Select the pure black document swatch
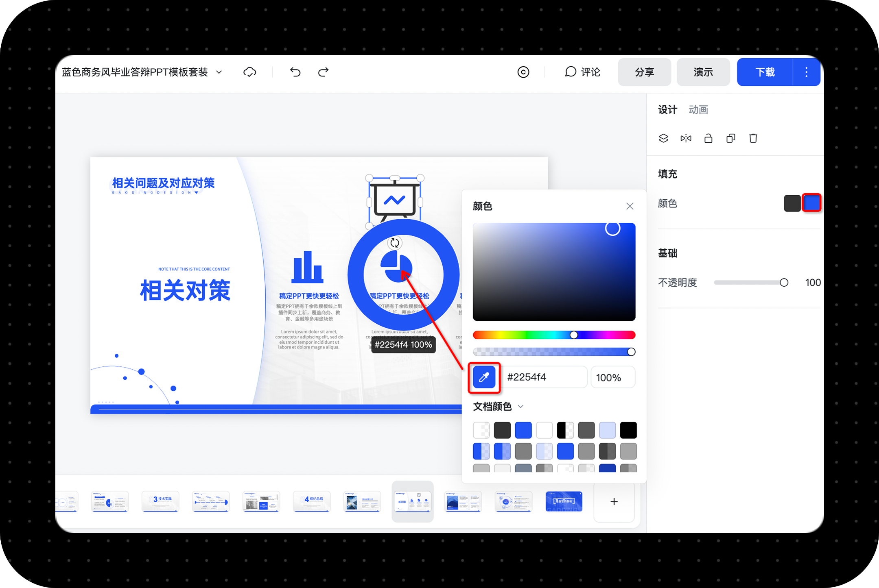 [628, 430]
